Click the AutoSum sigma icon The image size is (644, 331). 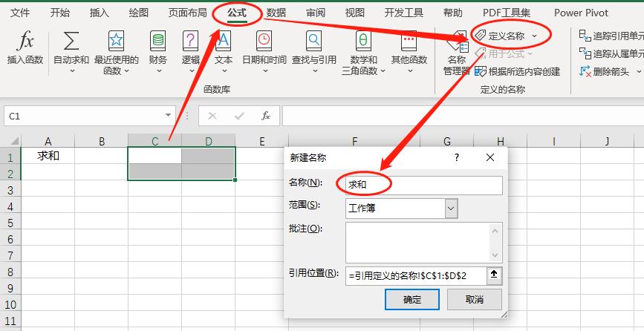[71, 41]
